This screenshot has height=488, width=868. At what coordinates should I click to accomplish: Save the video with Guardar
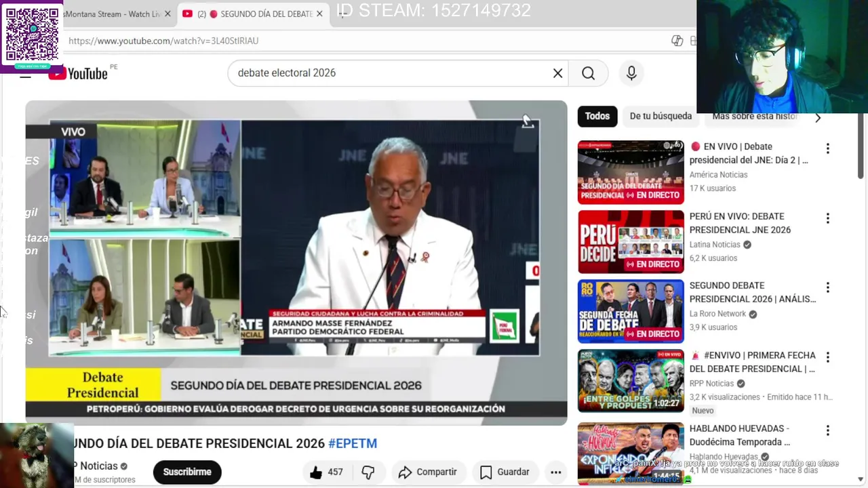[x=505, y=472]
